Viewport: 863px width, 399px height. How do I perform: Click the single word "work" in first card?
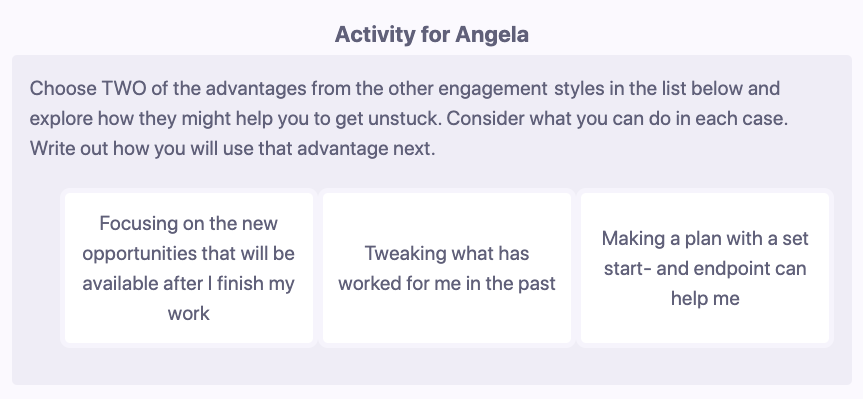(189, 313)
